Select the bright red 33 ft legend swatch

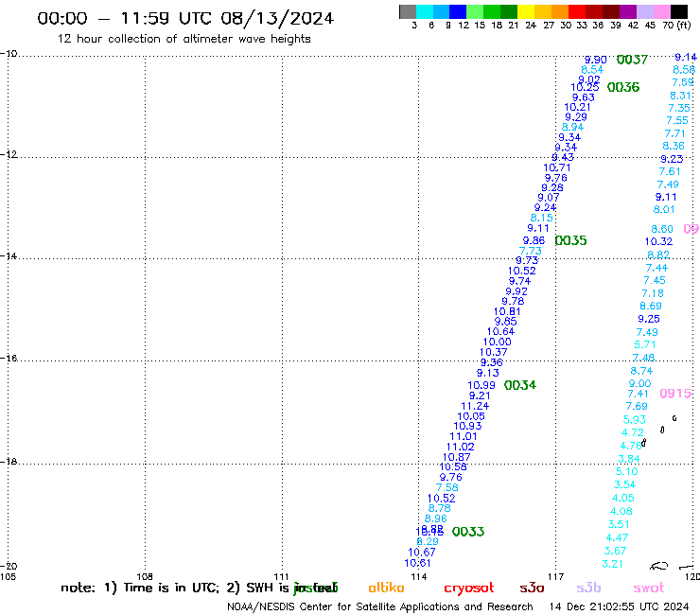(576, 11)
